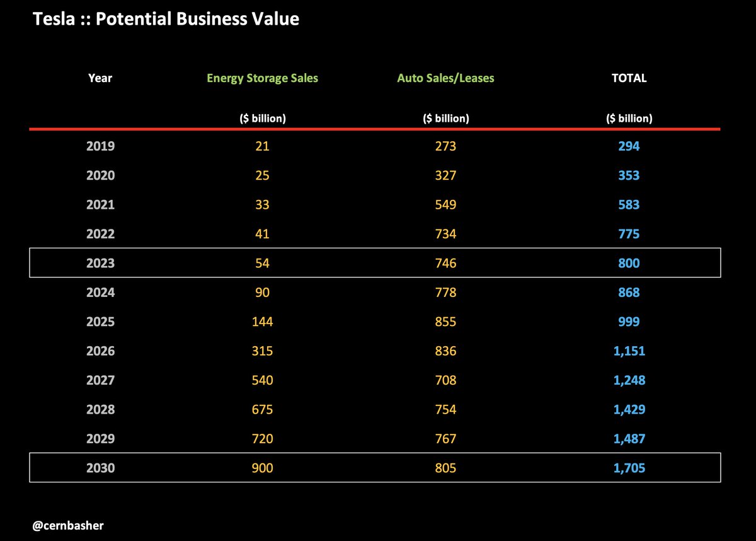This screenshot has width=756, height=541.
Task: Click the total 800 in the 2023 row
Action: point(629,263)
